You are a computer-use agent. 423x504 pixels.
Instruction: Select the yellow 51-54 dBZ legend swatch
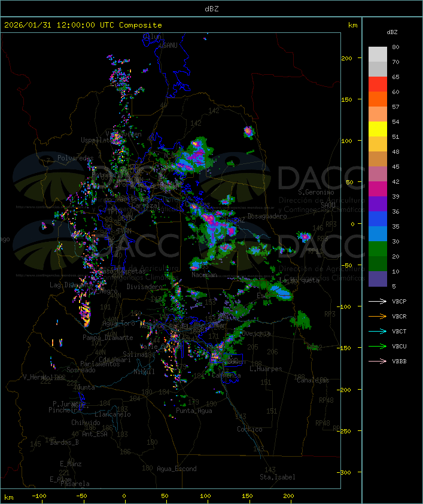[x=378, y=129]
